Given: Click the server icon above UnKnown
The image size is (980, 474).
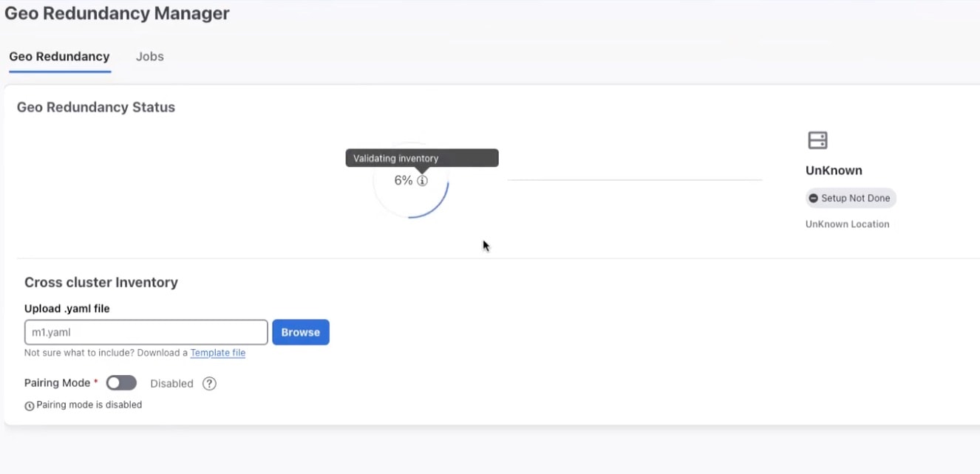Looking at the screenshot, I should click(817, 140).
